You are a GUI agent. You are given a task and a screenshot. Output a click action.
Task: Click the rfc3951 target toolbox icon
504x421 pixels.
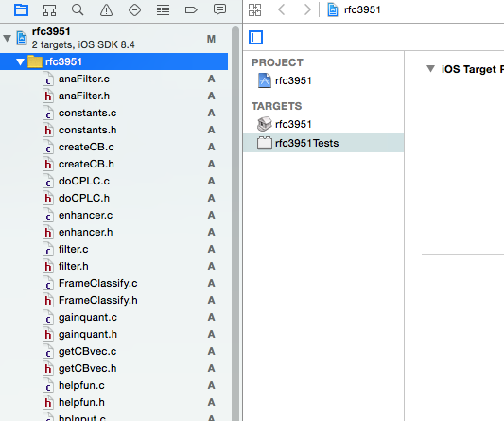[265, 124]
